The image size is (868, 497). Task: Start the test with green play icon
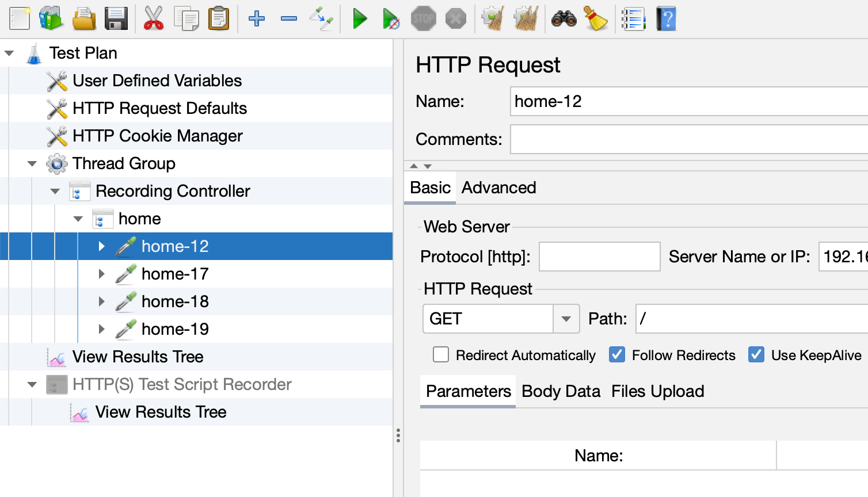point(360,18)
